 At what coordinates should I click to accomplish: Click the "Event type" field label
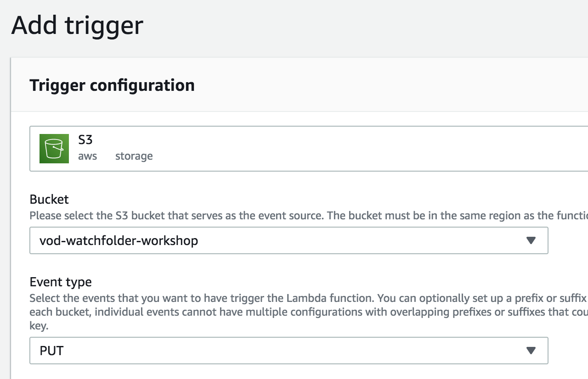pyautogui.click(x=61, y=282)
